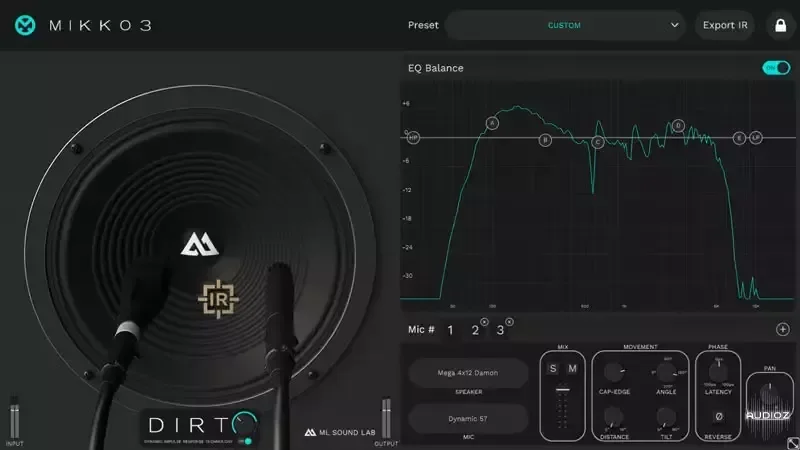Select EQ band node D
Viewport: 800px width, 450px height.
click(x=678, y=126)
